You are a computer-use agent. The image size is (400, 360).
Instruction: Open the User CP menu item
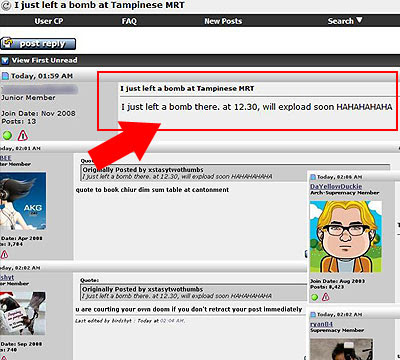[x=49, y=21]
